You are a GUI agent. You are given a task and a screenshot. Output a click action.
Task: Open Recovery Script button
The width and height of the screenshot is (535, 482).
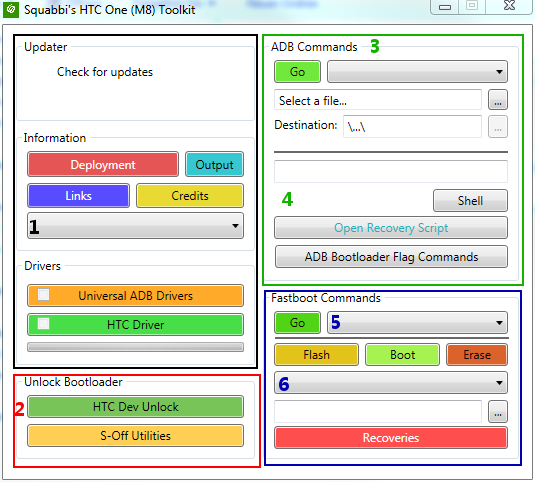391,228
